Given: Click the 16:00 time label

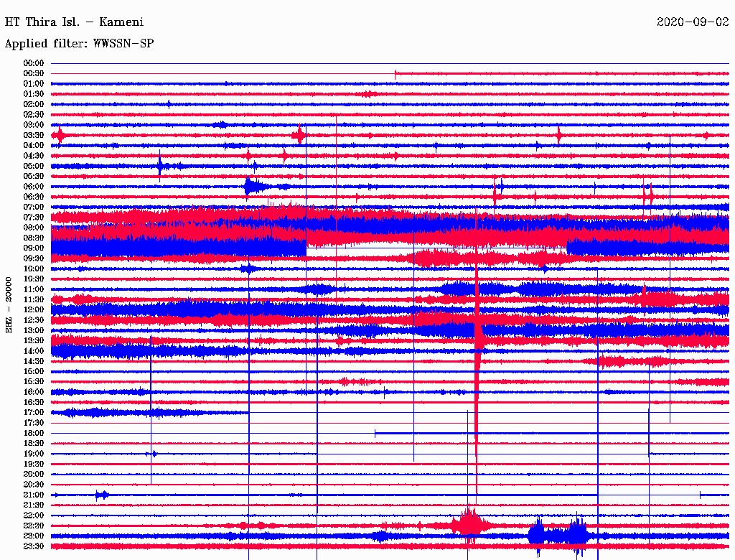Looking at the screenshot, I should click(x=34, y=392).
